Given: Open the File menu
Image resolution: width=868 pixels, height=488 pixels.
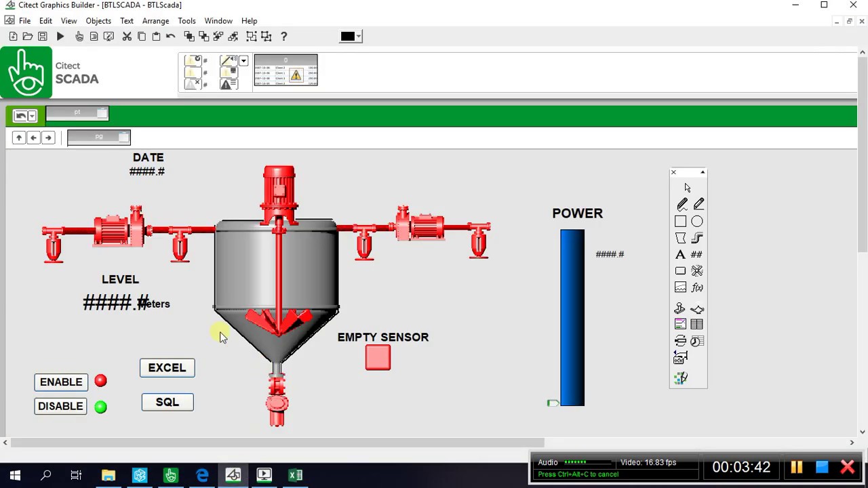Looking at the screenshot, I should pyautogui.click(x=24, y=21).
